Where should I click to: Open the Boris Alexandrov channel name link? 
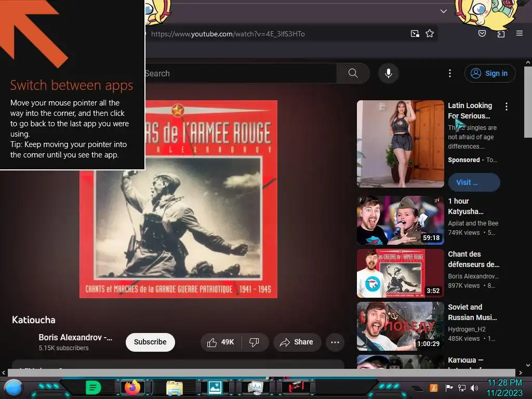[x=75, y=337]
